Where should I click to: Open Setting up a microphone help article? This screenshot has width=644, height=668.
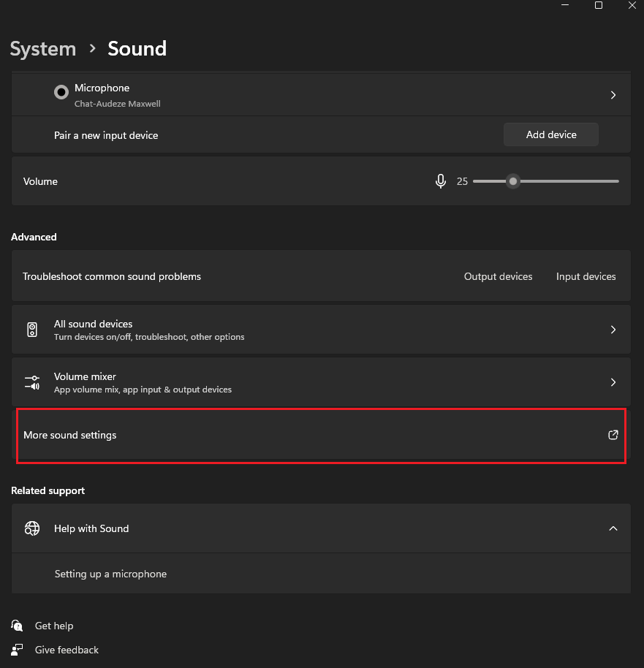point(110,574)
